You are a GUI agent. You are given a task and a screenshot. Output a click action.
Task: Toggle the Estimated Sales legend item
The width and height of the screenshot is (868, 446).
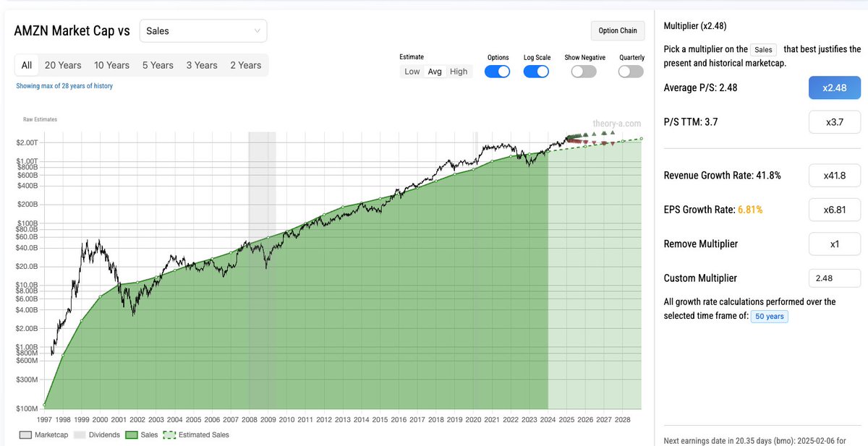point(195,434)
